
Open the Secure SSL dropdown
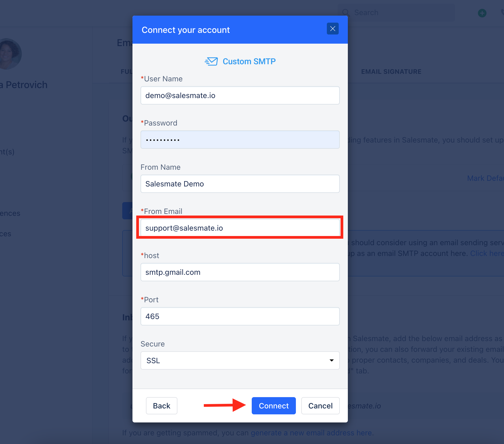[240, 360]
